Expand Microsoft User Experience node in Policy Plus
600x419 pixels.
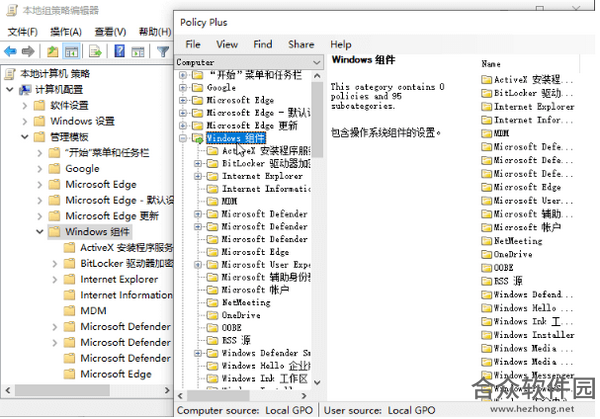(198, 264)
